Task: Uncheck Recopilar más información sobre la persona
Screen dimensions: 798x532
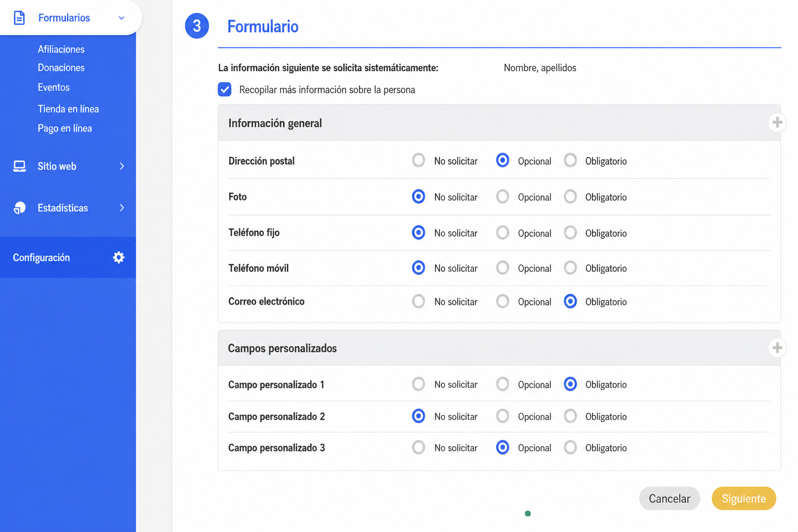Action: coord(224,89)
